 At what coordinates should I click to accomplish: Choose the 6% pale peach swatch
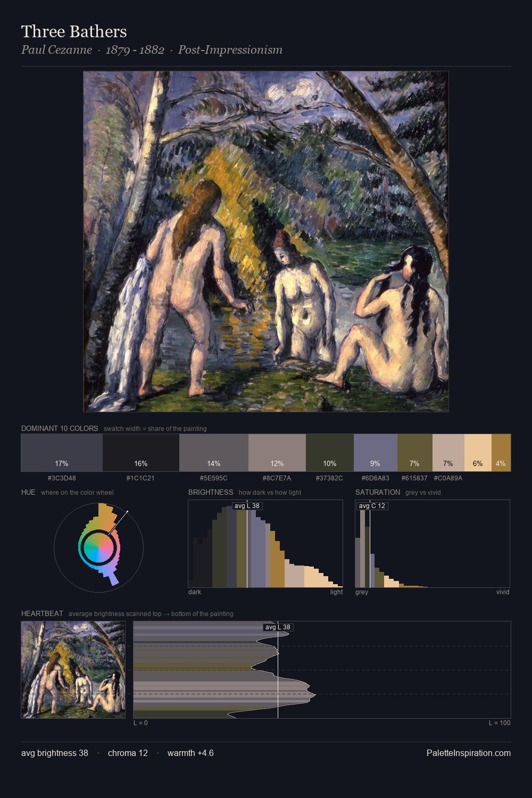coord(478,453)
